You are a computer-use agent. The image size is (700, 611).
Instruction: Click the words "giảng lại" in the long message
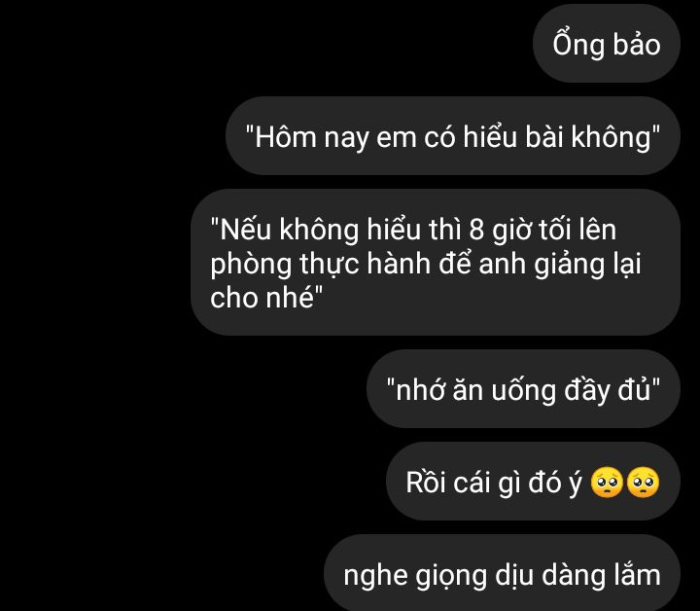[587, 264]
